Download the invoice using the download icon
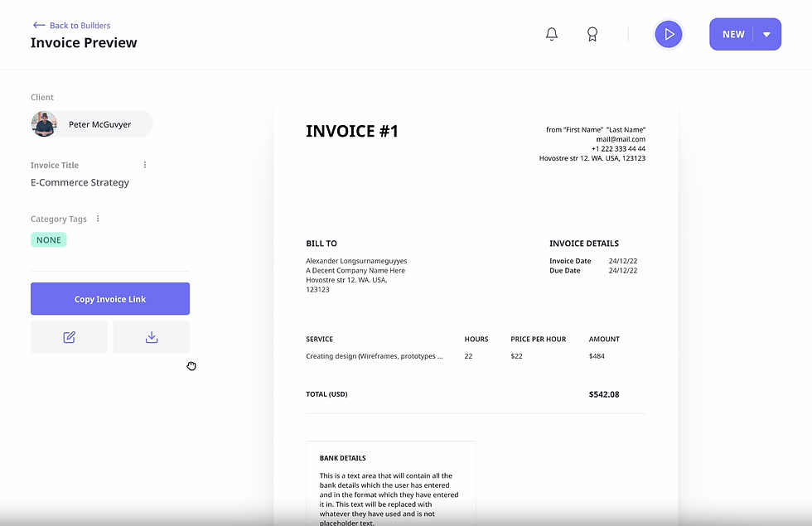This screenshot has height=526, width=812. point(151,336)
